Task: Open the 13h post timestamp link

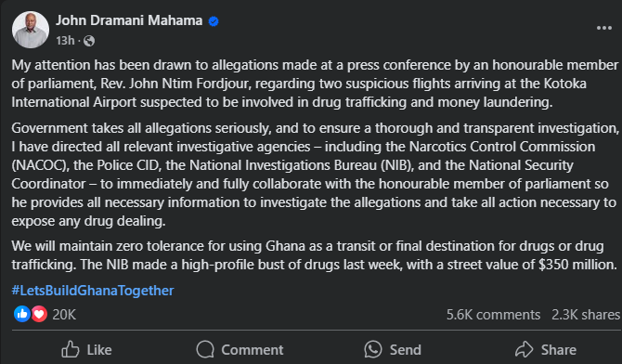Action: pyautogui.click(x=65, y=41)
